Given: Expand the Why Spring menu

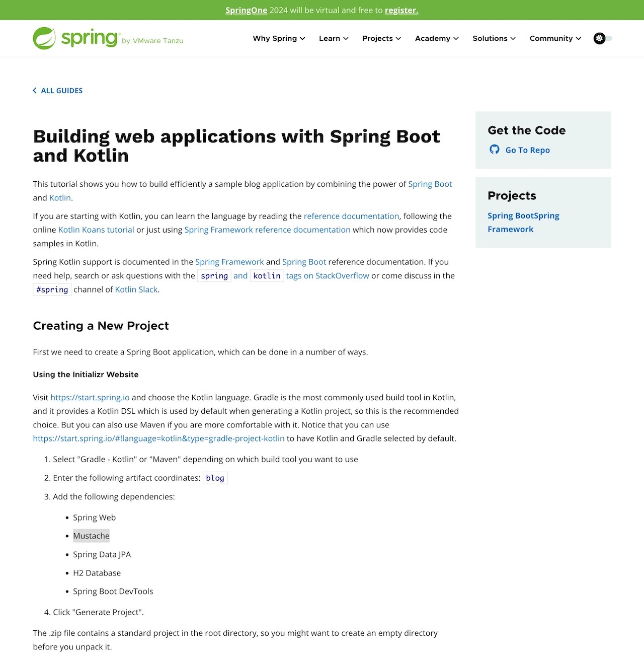Looking at the screenshot, I should click(x=279, y=38).
